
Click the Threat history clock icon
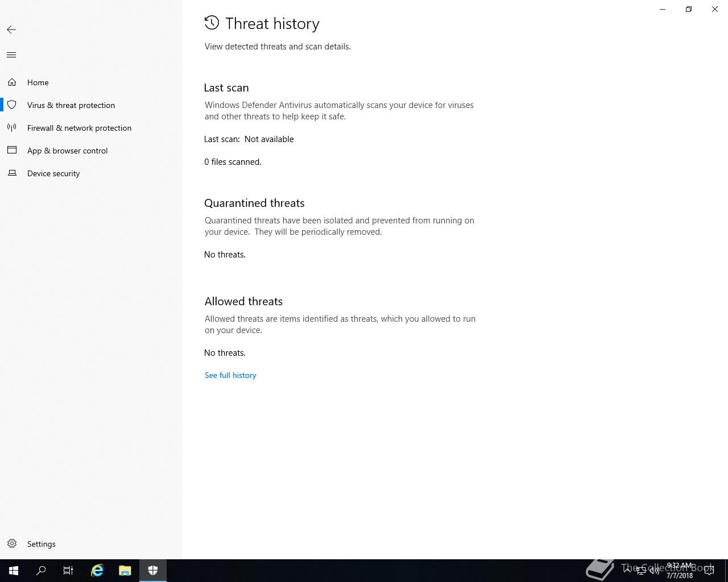click(x=212, y=23)
